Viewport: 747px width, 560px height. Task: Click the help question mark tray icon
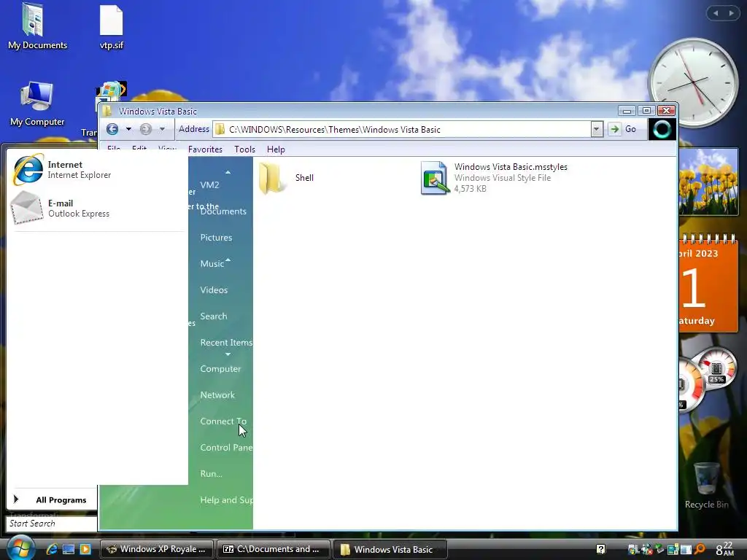(601, 549)
